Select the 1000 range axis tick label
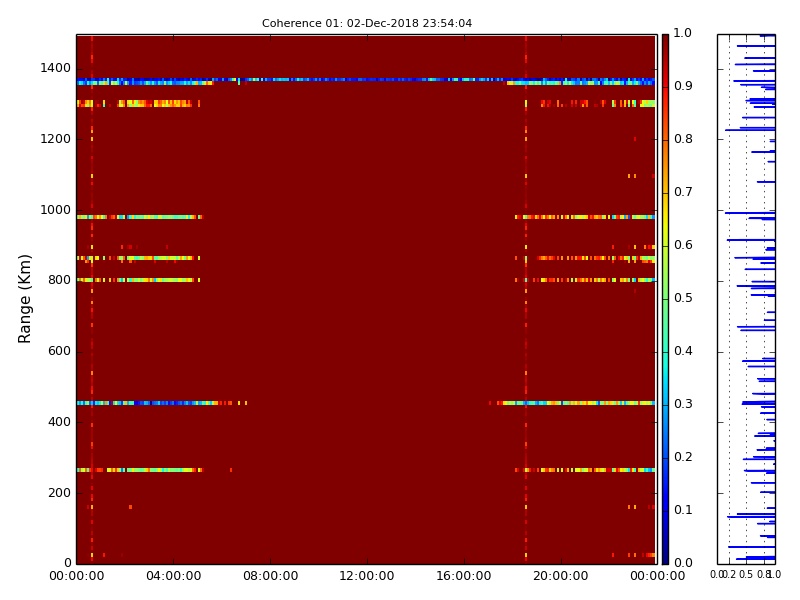Image resolution: width=800 pixels, height=600 pixels. coord(54,210)
